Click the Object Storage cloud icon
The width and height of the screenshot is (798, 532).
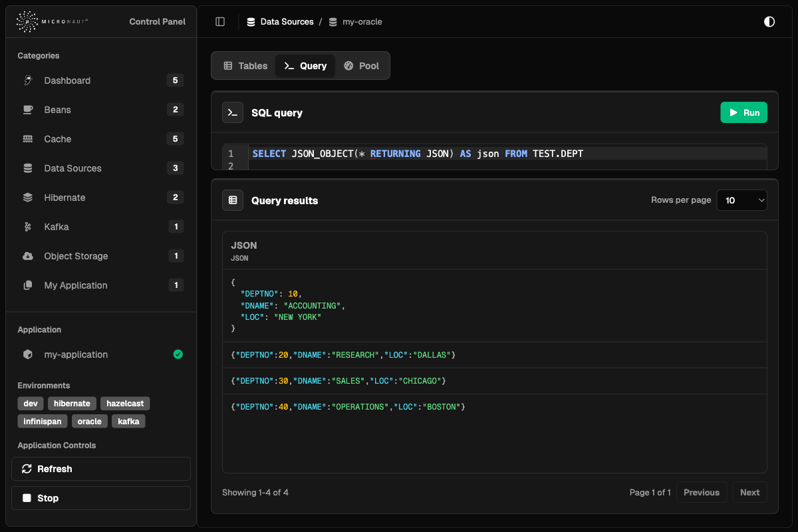[28, 256]
